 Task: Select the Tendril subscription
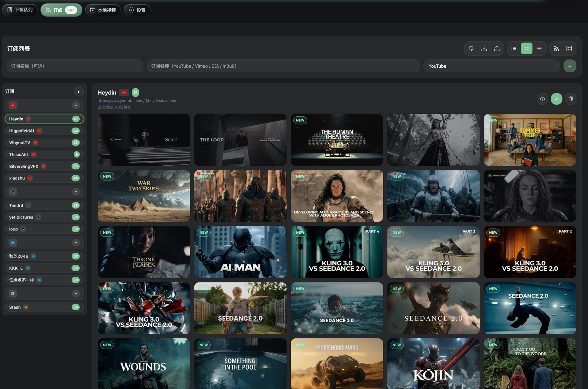click(x=44, y=205)
